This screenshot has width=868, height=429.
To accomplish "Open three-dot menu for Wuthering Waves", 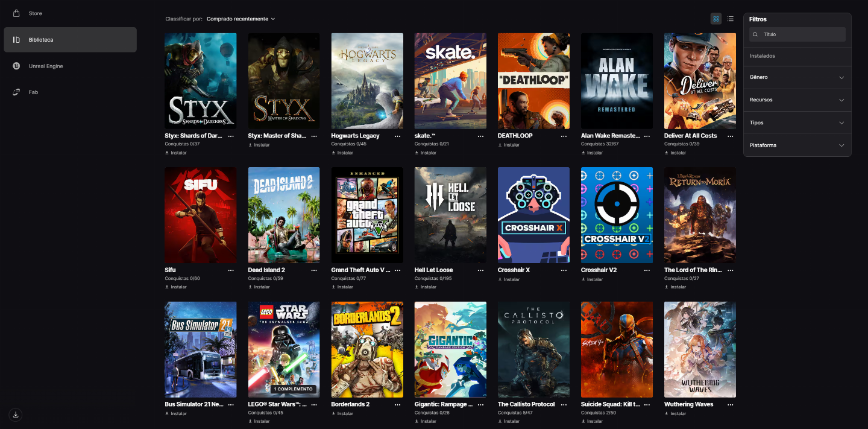I will [730, 405].
